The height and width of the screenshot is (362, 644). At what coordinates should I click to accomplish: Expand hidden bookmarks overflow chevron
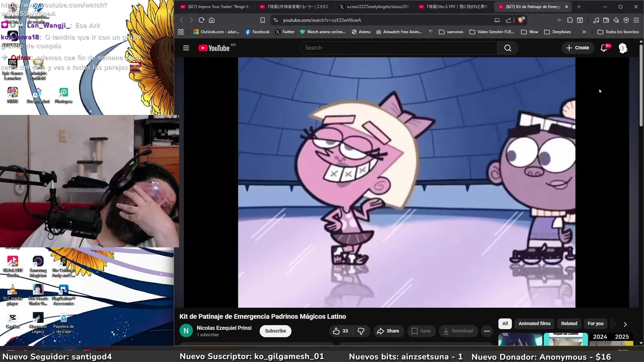click(x=584, y=32)
